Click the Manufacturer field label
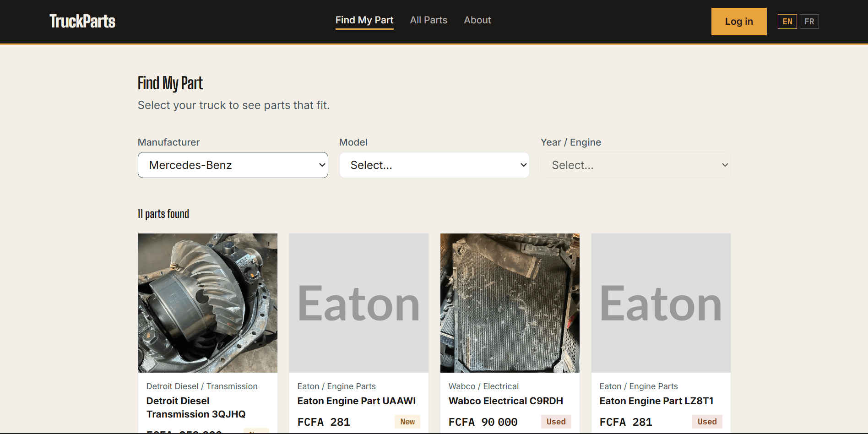The height and width of the screenshot is (434, 868). [169, 142]
